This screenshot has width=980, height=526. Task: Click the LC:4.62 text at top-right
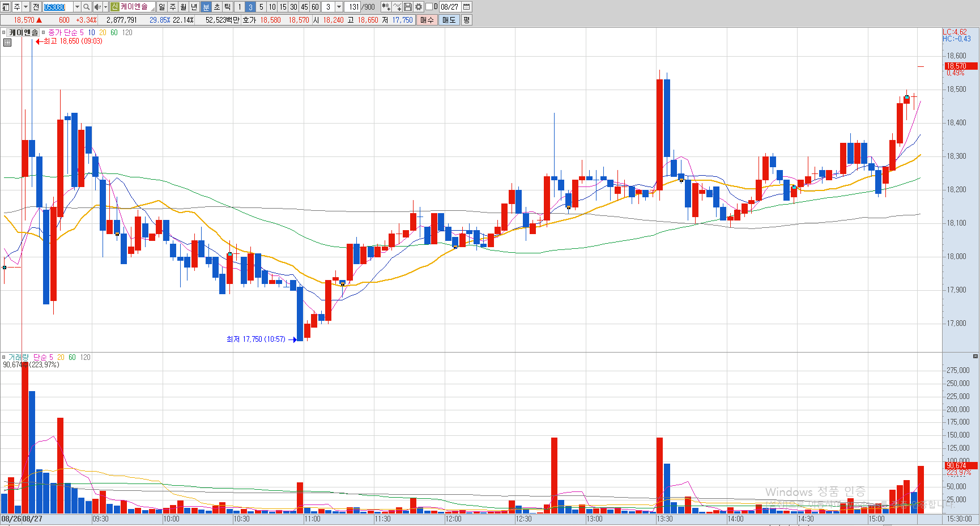(x=955, y=32)
